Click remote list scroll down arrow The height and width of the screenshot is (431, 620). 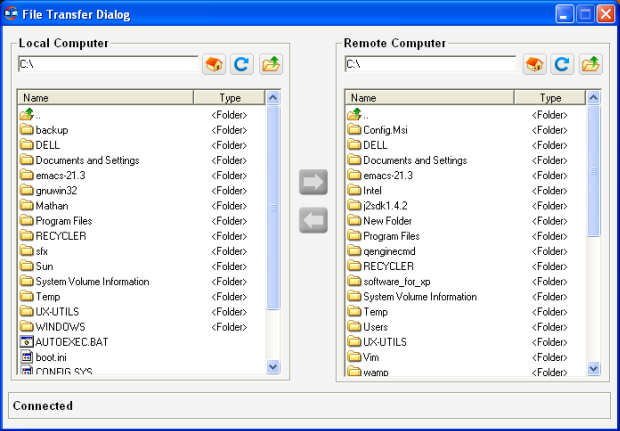point(594,369)
